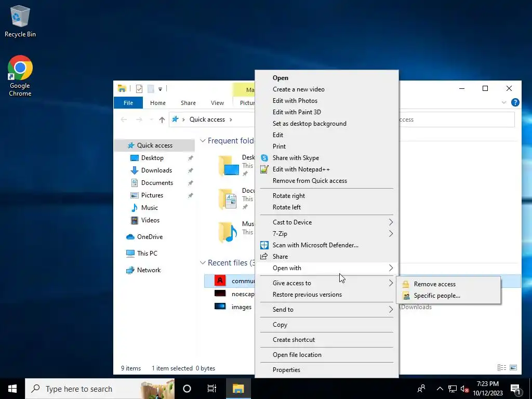Open Music in the navigation pane
Screen dimensions: 532x399
click(x=149, y=208)
